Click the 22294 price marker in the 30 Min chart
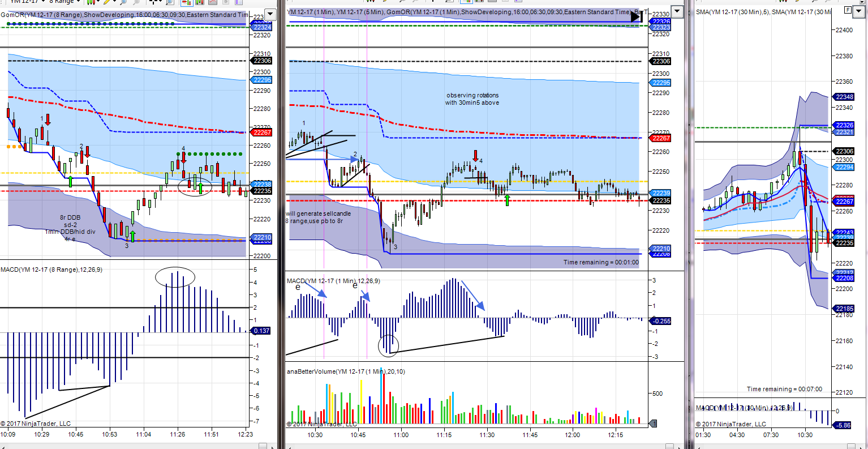 click(844, 167)
